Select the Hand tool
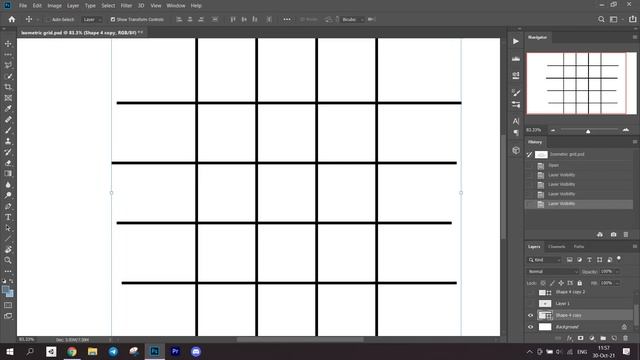The image size is (640, 360). coord(8,249)
